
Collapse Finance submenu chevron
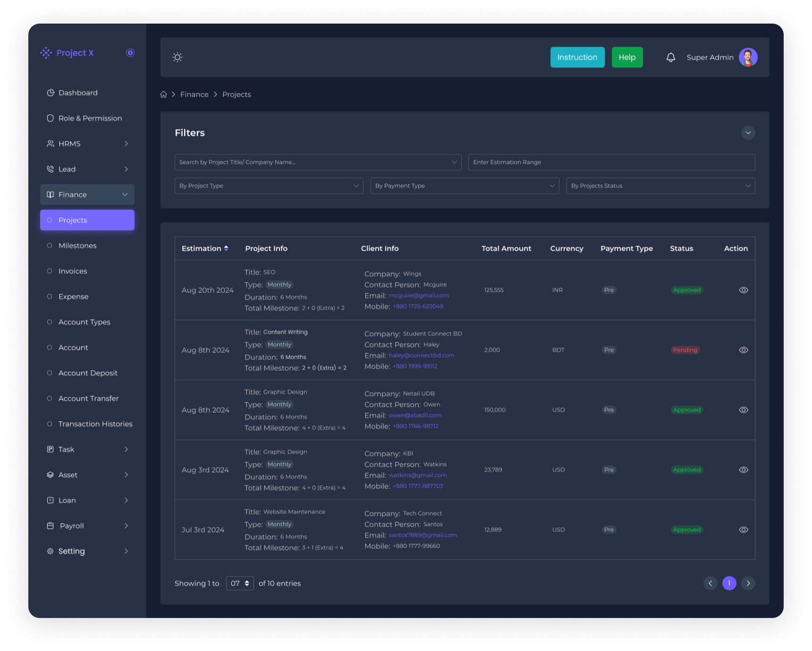125,195
